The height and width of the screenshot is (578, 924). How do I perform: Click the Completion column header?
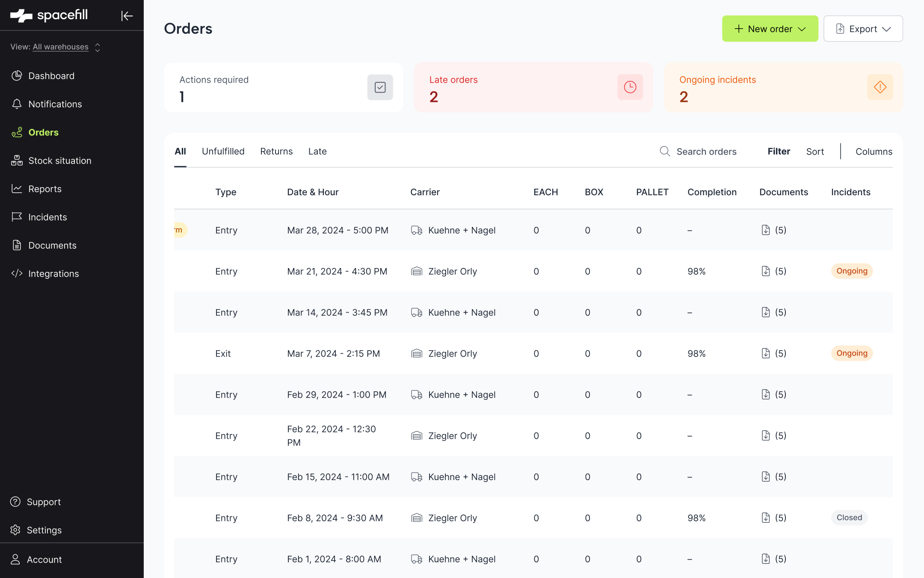coord(712,192)
